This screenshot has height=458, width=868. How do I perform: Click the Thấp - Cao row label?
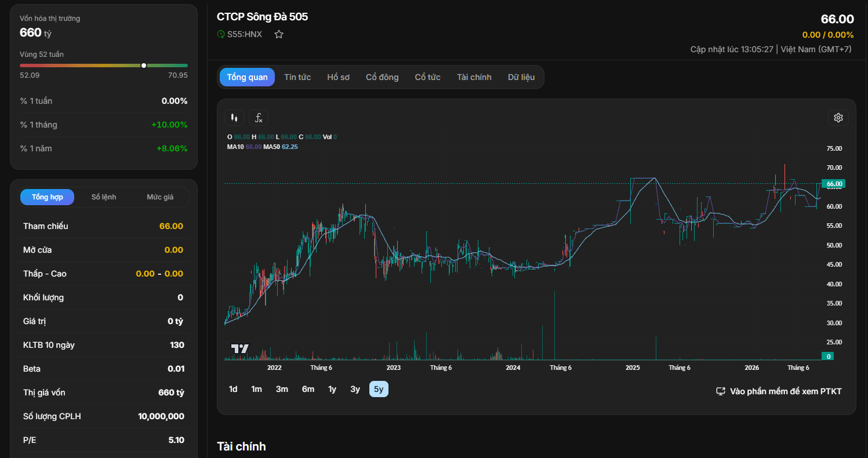coord(45,274)
